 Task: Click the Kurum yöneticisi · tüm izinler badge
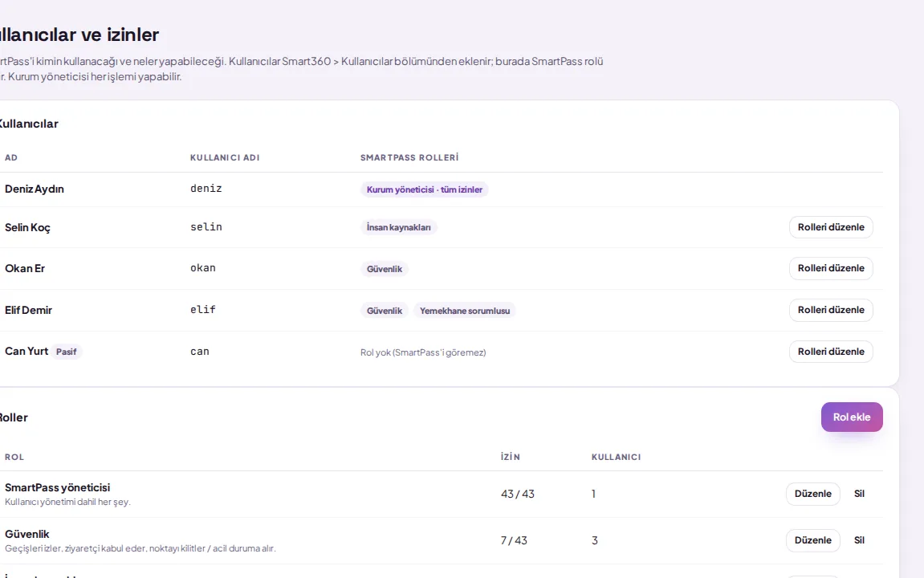[425, 189]
